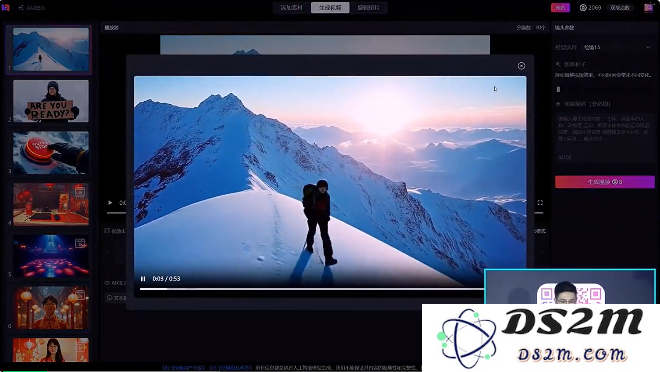Select the red button thumbnail number 3

tap(51, 152)
